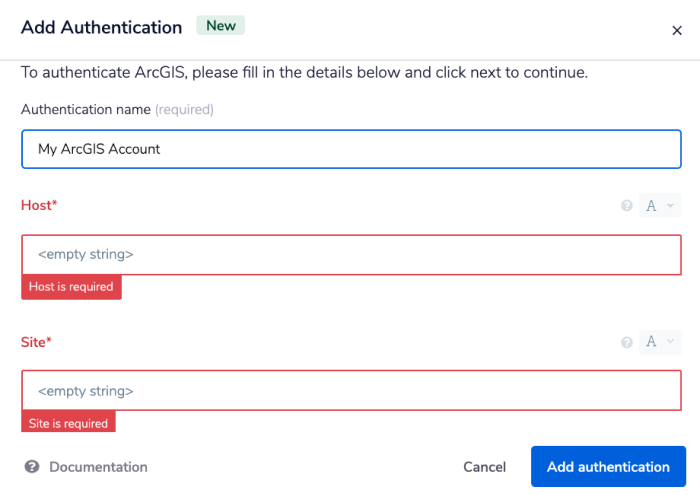Click into the Site empty string field
The image size is (700, 495).
[350, 391]
